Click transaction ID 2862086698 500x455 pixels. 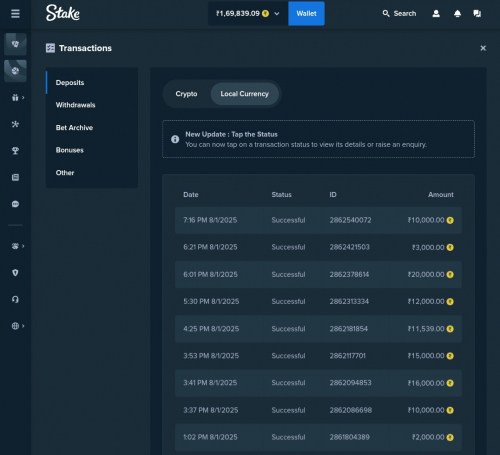(x=351, y=410)
